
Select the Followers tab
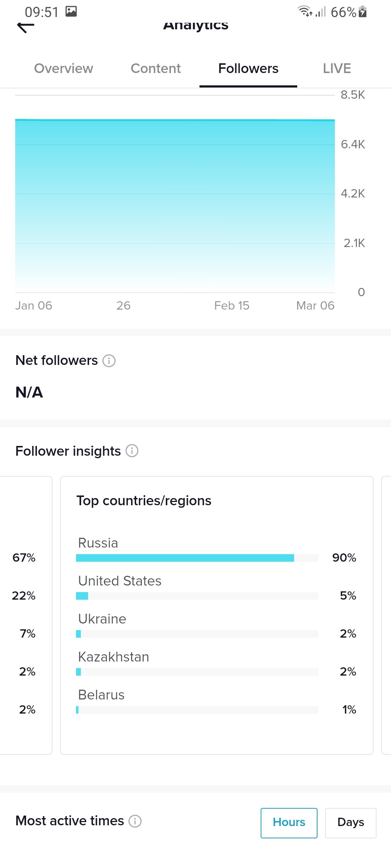(x=248, y=68)
